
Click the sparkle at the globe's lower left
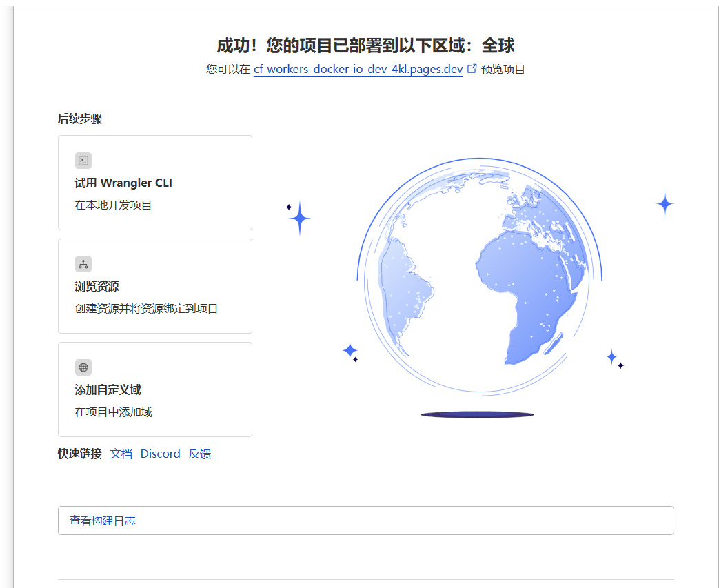(x=350, y=351)
